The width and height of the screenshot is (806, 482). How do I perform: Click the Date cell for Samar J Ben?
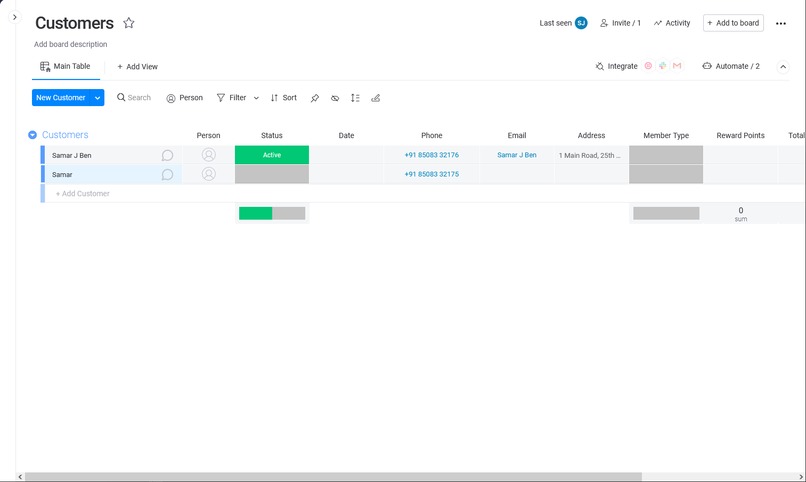point(346,155)
